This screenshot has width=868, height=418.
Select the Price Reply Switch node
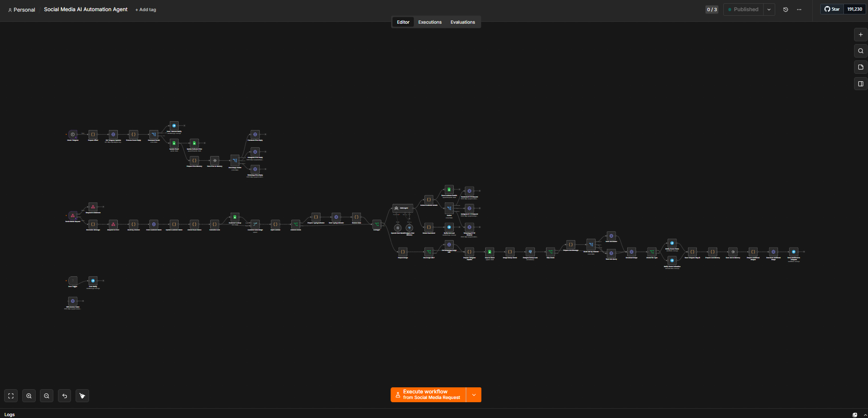235,160
